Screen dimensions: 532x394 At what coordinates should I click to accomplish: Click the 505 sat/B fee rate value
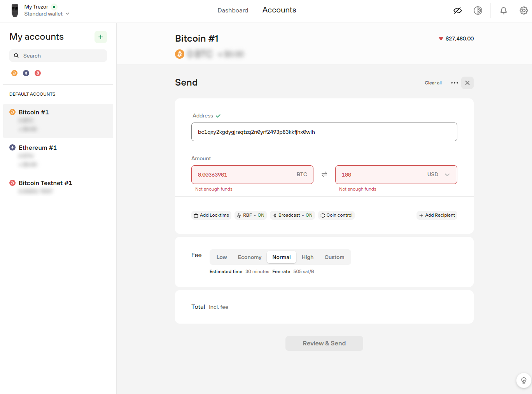click(304, 271)
